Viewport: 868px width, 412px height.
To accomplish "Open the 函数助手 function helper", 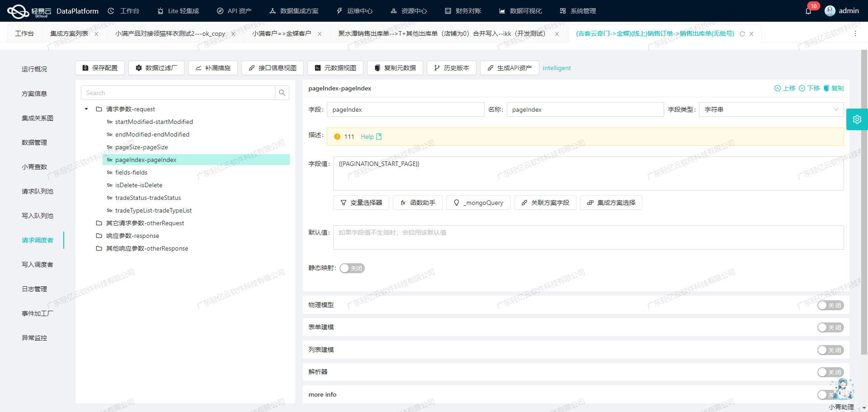I will [417, 203].
